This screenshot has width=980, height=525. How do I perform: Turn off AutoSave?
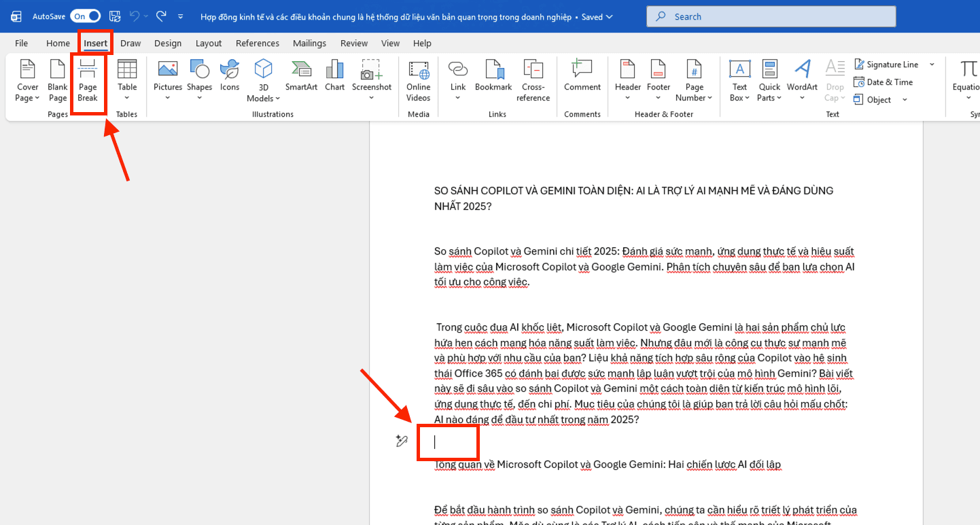[84, 16]
